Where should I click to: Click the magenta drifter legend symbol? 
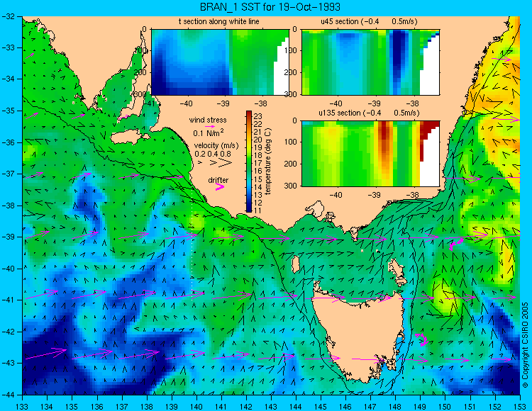click(220, 187)
